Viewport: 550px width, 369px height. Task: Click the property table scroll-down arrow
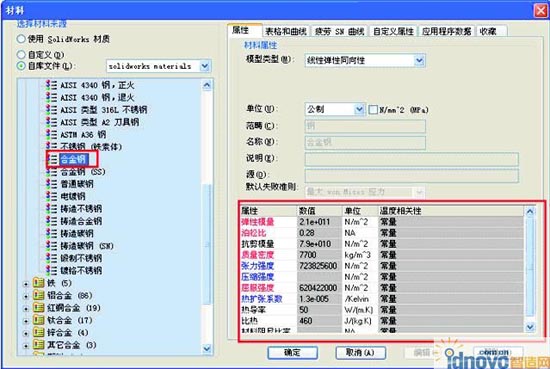coord(530,327)
